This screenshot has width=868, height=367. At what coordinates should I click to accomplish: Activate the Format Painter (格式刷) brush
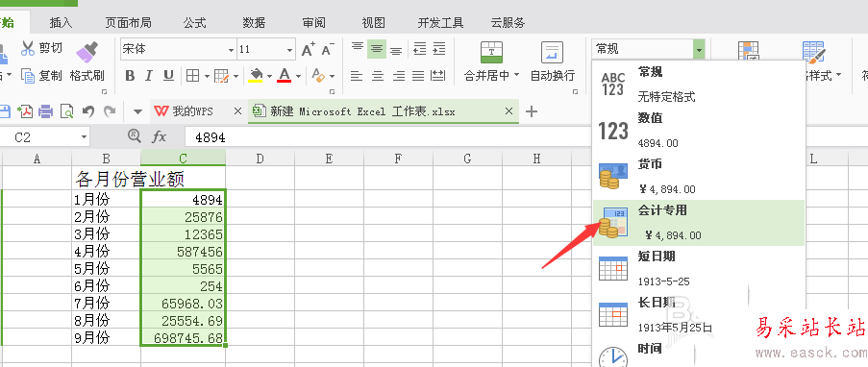87,62
